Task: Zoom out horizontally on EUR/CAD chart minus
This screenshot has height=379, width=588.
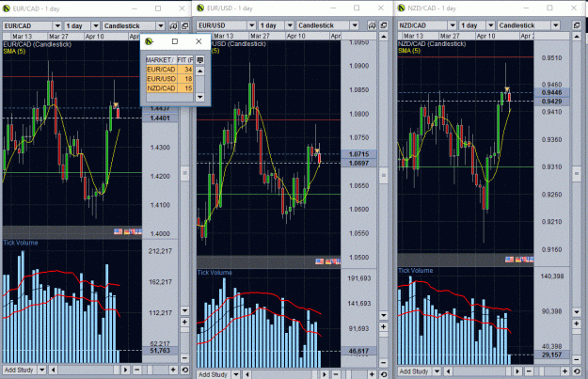Action: pos(137,370)
